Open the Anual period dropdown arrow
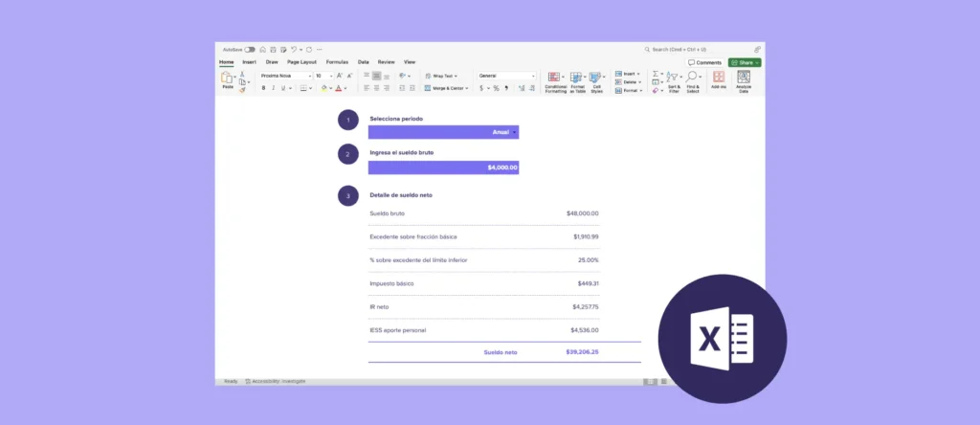This screenshot has width=980, height=425. (x=514, y=132)
